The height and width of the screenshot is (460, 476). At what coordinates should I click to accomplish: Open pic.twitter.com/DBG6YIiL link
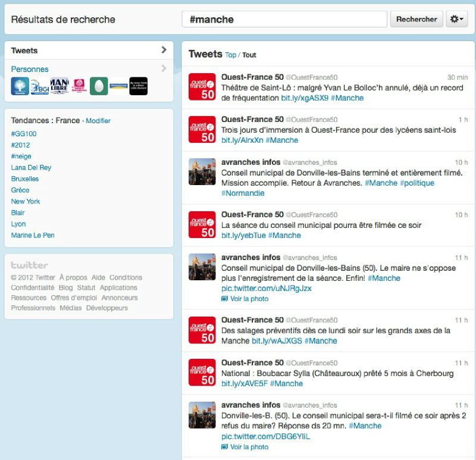[265, 436]
